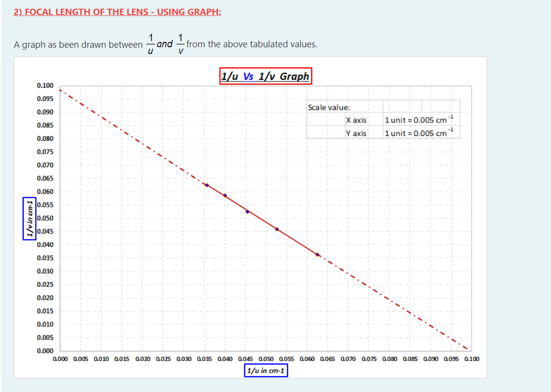Click the topmost plotted data point near 0.063

point(206,184)
